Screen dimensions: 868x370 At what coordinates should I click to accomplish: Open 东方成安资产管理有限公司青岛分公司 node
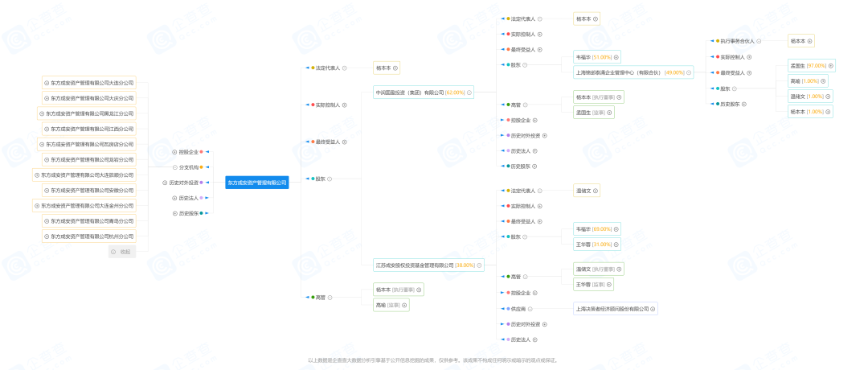[x=89, y=220]
